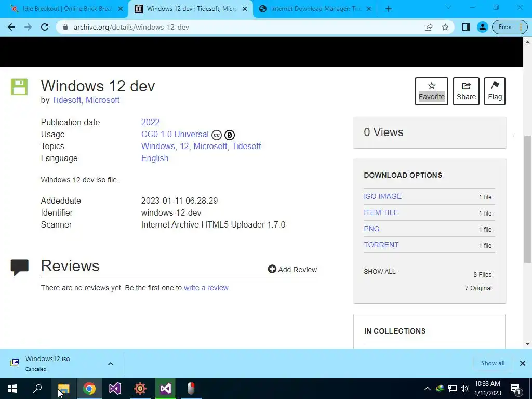The height and width of the screenshot is (399, 532).
Task: Download the ISO IMAGE file
Action: point(383,196)
